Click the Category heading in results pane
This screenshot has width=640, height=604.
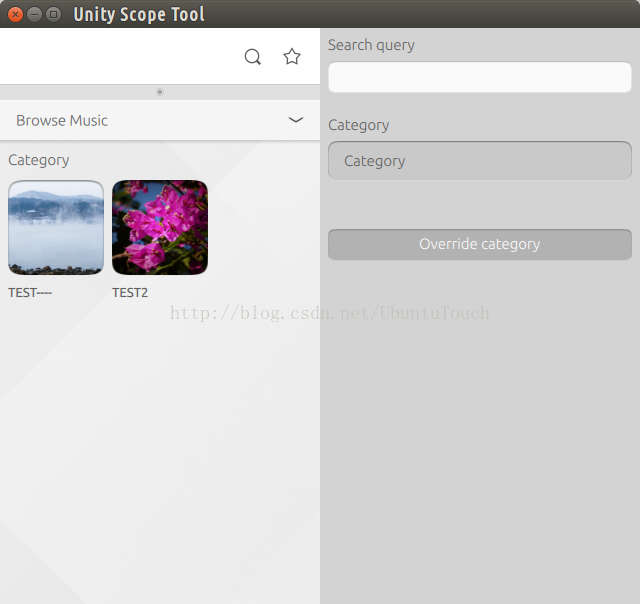(39, 160)
